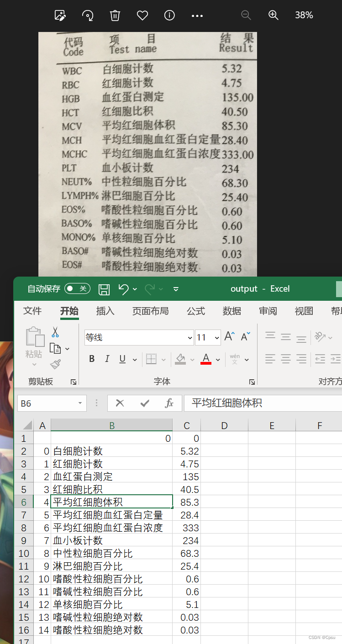342x644 pixels.
Task: Cut selection with scissors icon
Action: coord(55,332)
